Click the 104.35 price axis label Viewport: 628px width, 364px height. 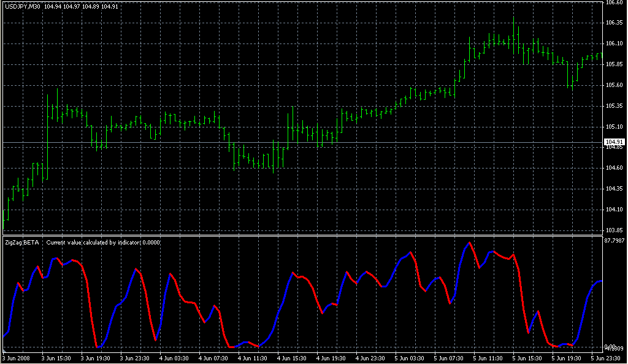[614, 189]
